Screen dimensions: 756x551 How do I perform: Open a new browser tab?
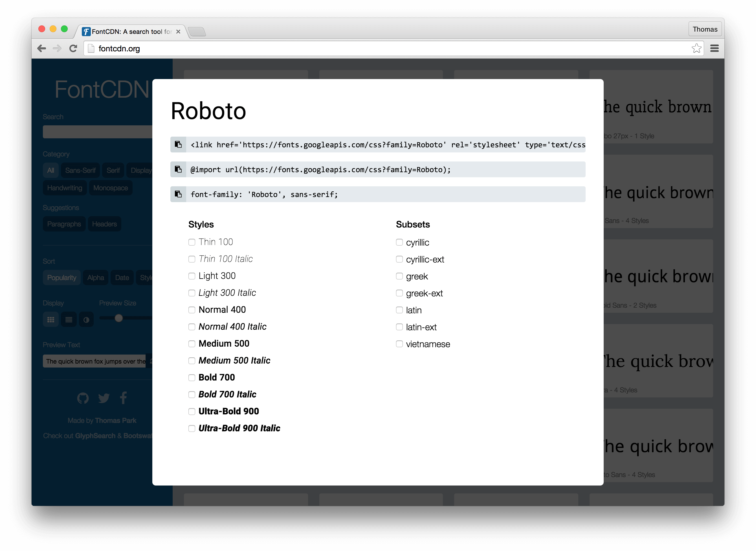197,32
